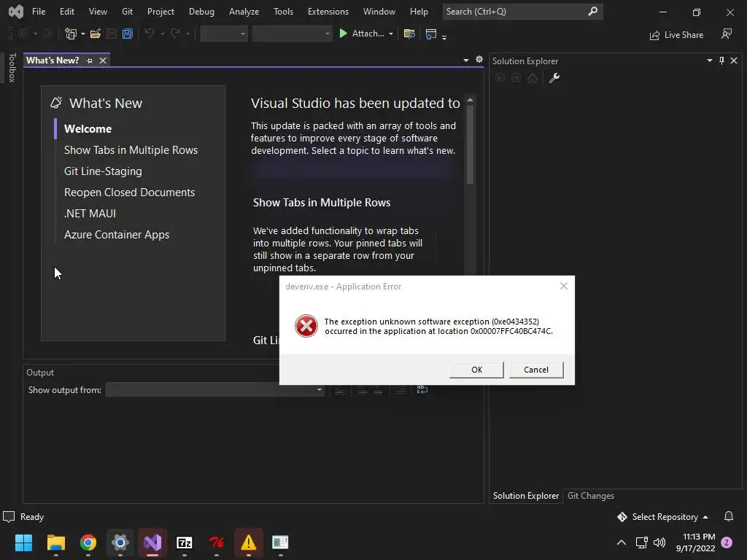Open the Redo history dropdown arrow
This screenshot has height=560, width=747.
[x=188, y=34]
